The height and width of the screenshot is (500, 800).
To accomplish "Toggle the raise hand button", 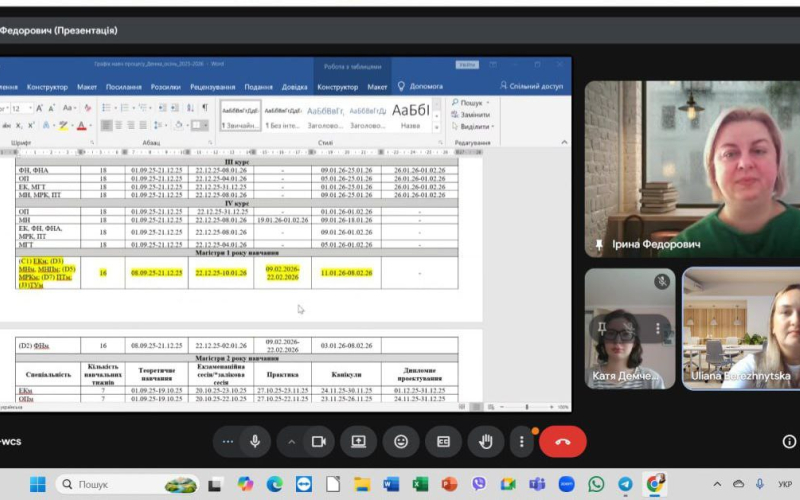I will tap(487, 441).
